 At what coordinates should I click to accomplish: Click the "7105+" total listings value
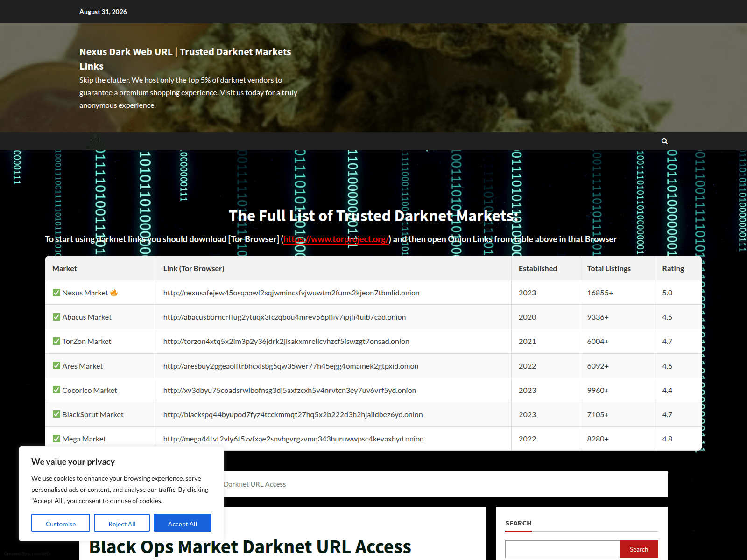[598, 414]
